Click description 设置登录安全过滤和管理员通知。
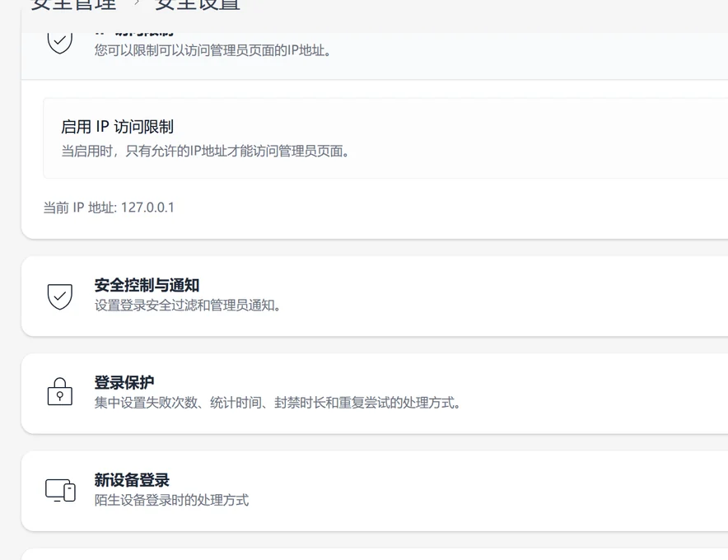The width and height of the screenshot is (728, 560). pos(188,306)
